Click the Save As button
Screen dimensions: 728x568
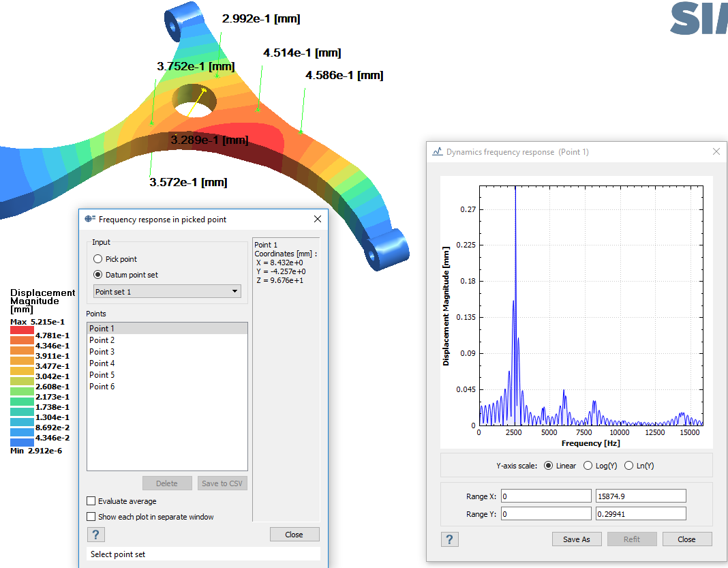click(576, 539)
